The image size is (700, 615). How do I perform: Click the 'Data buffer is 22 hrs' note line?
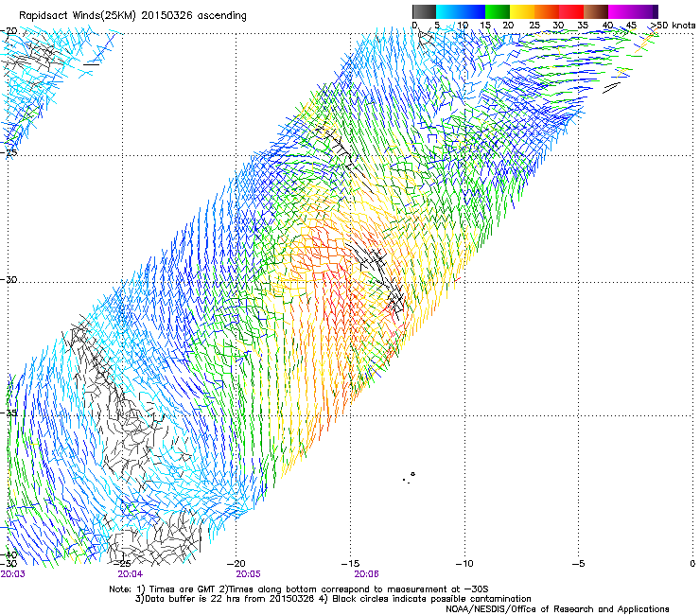point(333,599)
